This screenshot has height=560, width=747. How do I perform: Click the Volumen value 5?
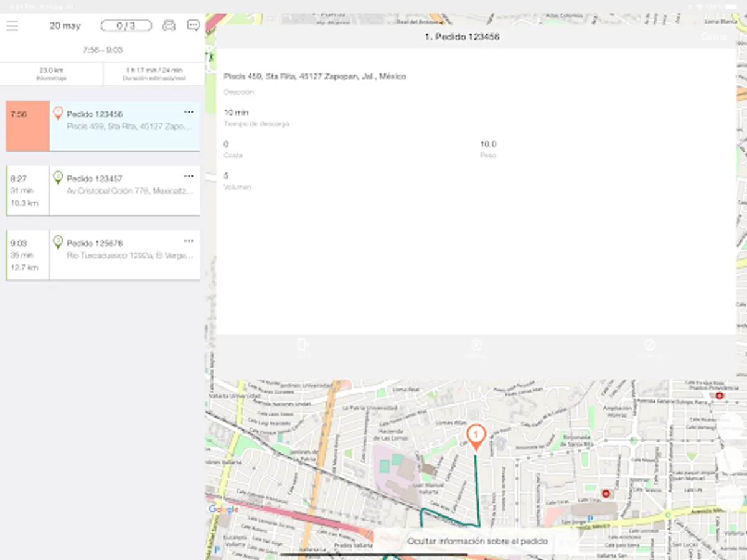point(226,176)
